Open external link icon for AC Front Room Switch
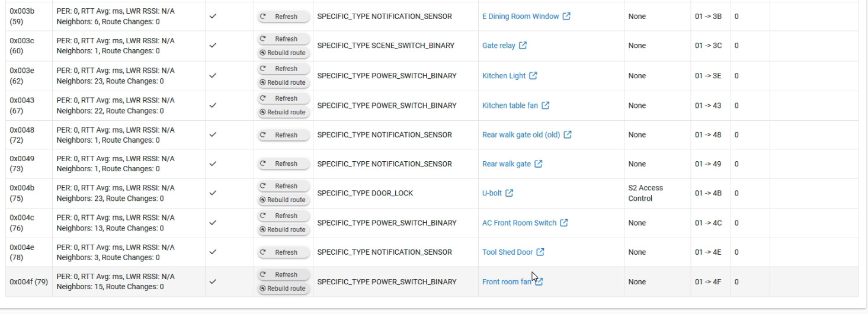868x314 pixels. tap(564, 223)
